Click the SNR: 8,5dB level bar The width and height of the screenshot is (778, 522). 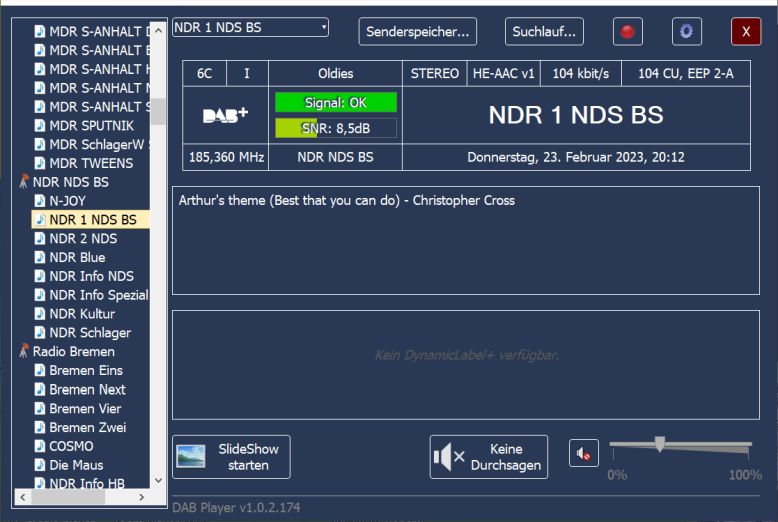[336, 128]
